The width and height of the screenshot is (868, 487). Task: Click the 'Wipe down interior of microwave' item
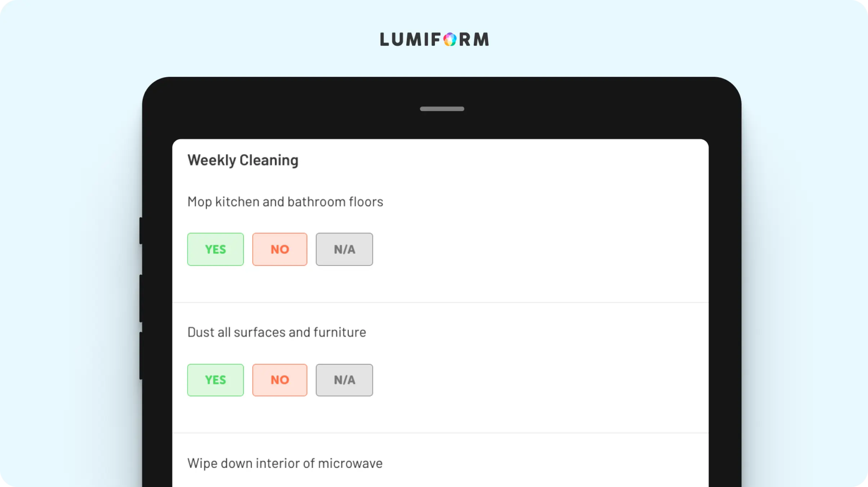(285, 463)
